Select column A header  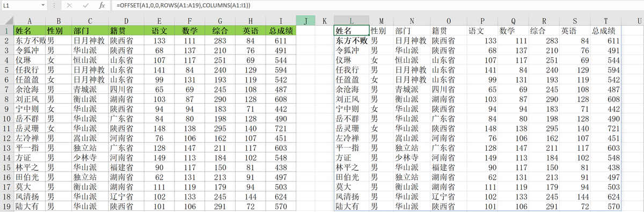tap(29, 21)
